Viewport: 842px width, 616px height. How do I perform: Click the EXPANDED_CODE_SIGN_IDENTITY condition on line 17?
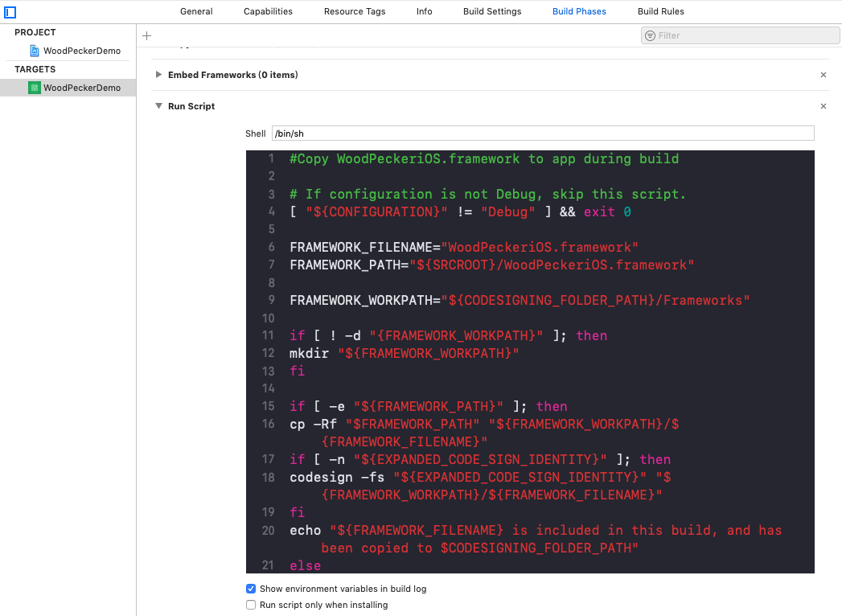click(x=480, y=459)
